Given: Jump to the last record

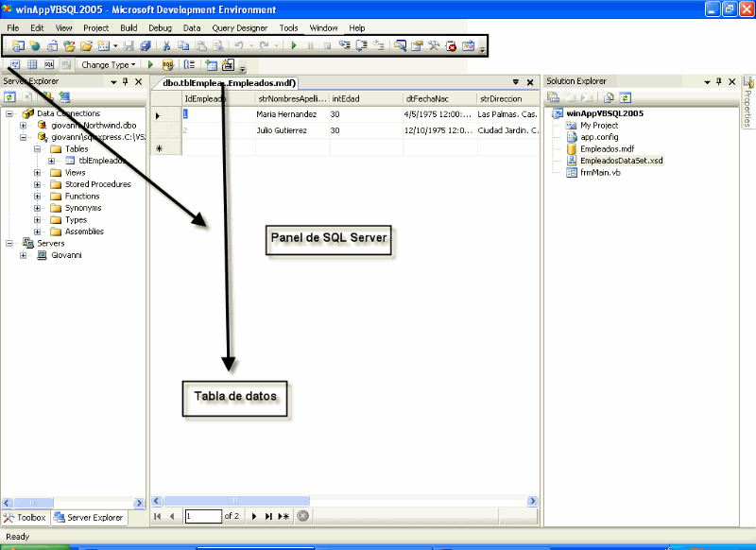Looking at the screenshot, I should click(x=268, y=516).
